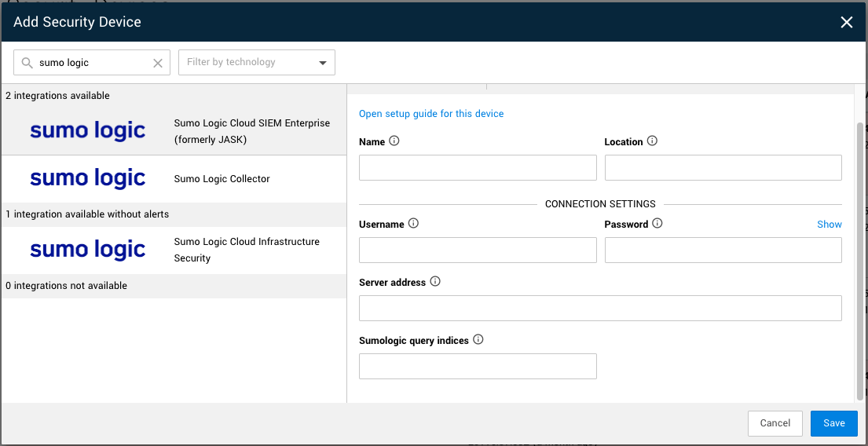Click the Save button

coord(833,423)
